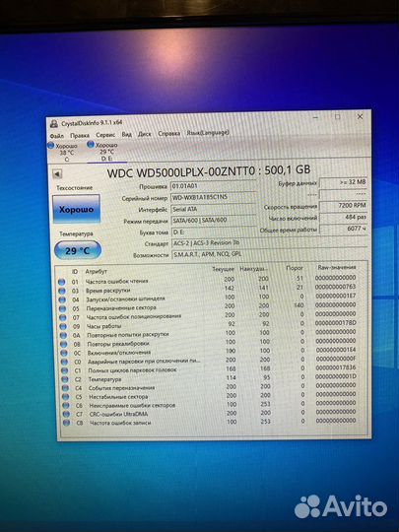The image size is (399, 532).
Task: Click raw value 000000017836
Action: click(336, 367)
